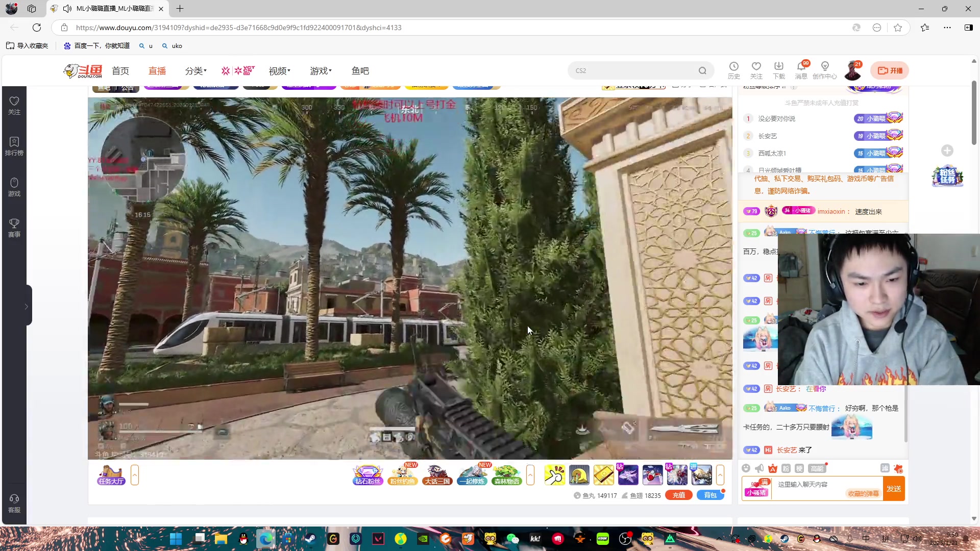The height and width of the screenshot is (551, 980).
Task: Click the 消息 notifications bell
Action: click(x=801, y=70)
